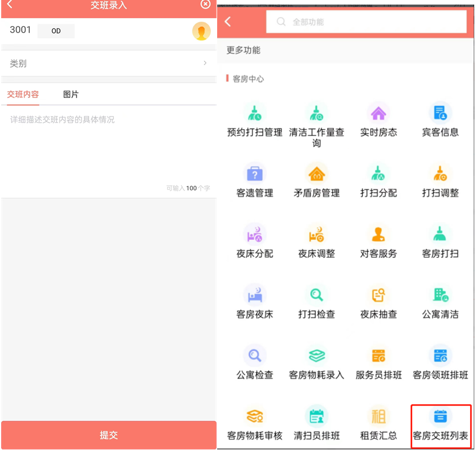Open 预约打扫管理 icon

[x=255, y=113]
